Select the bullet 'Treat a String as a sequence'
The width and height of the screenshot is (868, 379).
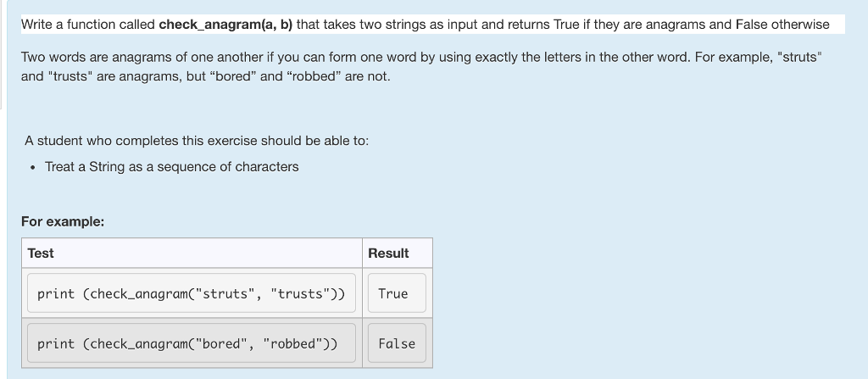pyautogui.click(x=171, y=167)
